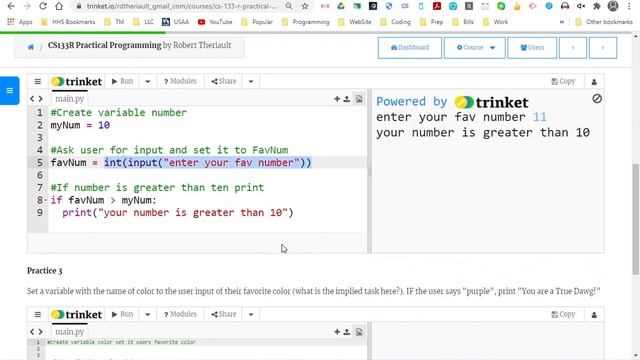Open the Chrome profile avatar
The height and width of the screenshot is (360, 640).
click(613, 6)
